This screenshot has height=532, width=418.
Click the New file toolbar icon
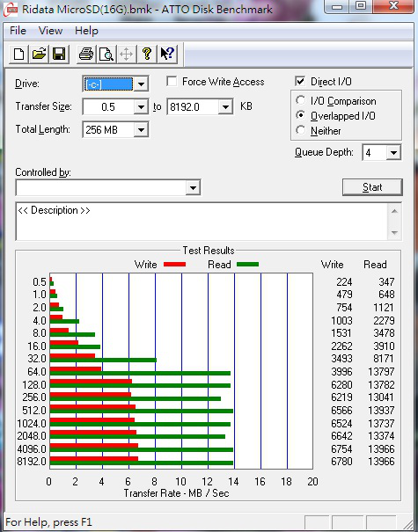[x=18, y=54]
